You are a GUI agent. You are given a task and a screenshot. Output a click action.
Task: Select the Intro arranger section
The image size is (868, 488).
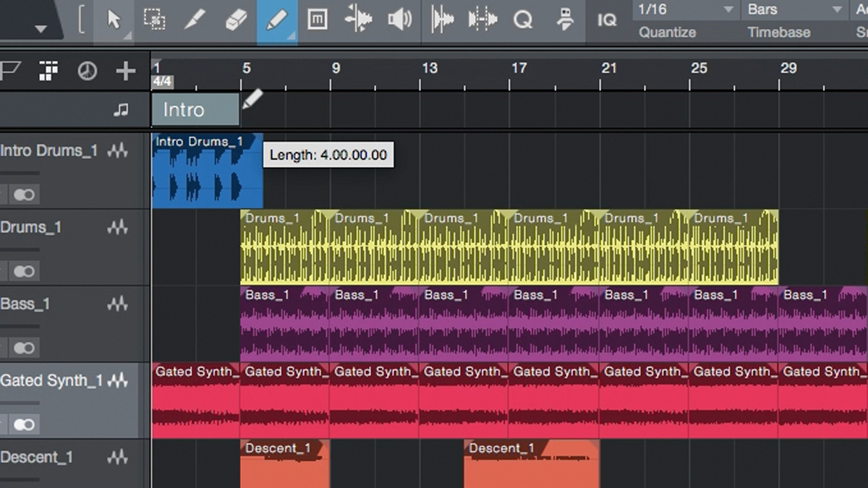(x=195, y=110)
